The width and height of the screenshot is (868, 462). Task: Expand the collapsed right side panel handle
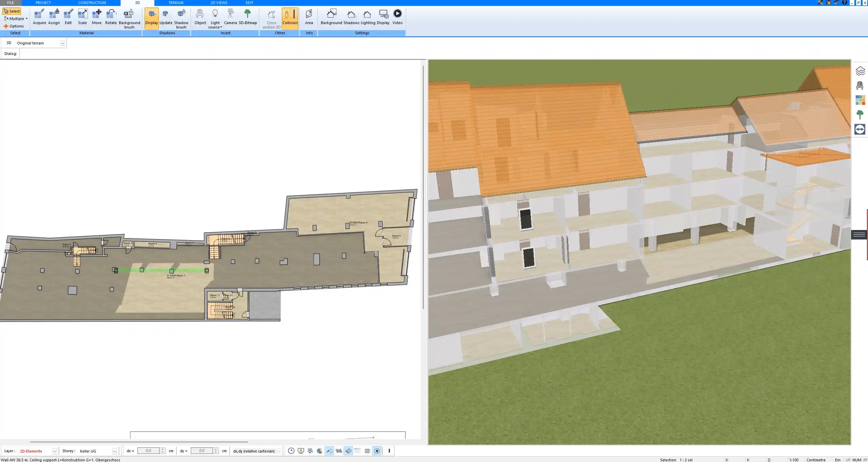(859, 235)
